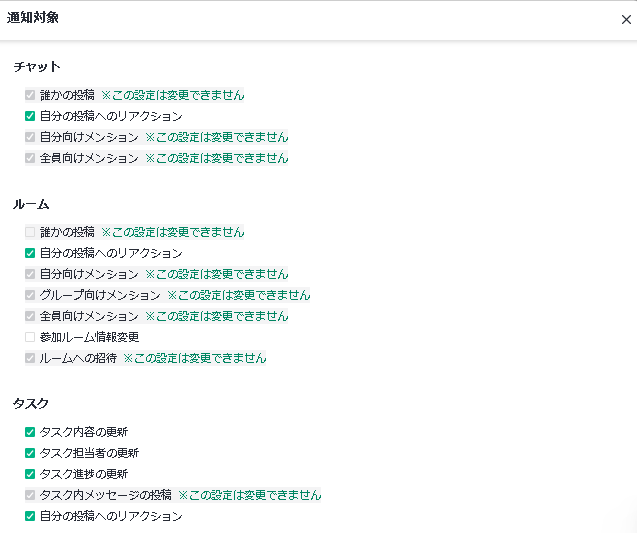This screenshot has height=533, width=637.
Task: Uncheck タスク section's 自分の投稿へのリアクション checkbox
Action: 30,516
